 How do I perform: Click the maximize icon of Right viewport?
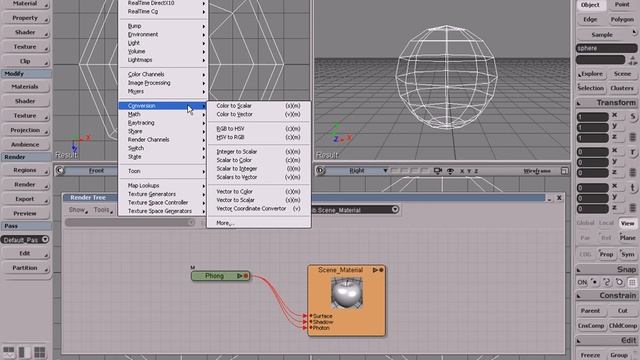click(x=564, y=171)
